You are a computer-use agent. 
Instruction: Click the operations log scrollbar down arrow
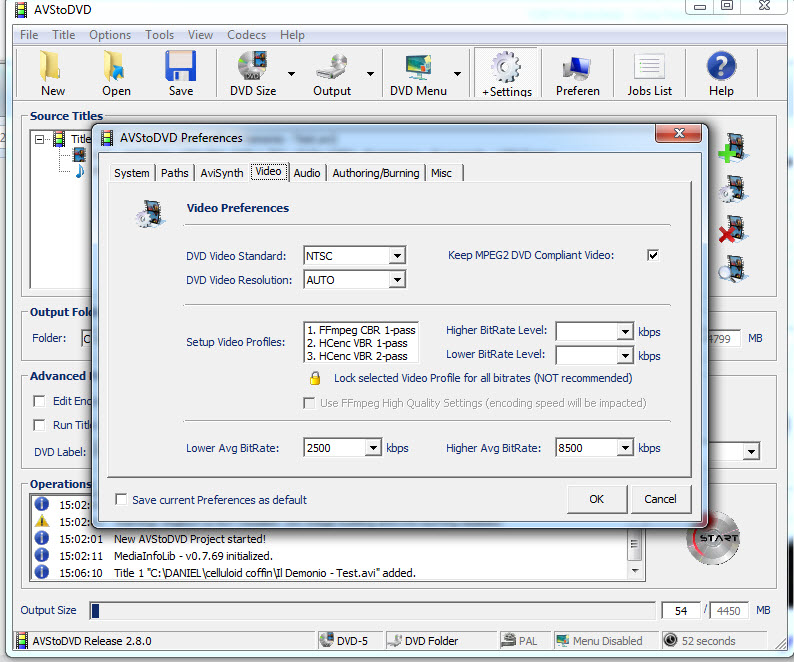(634, 571)
